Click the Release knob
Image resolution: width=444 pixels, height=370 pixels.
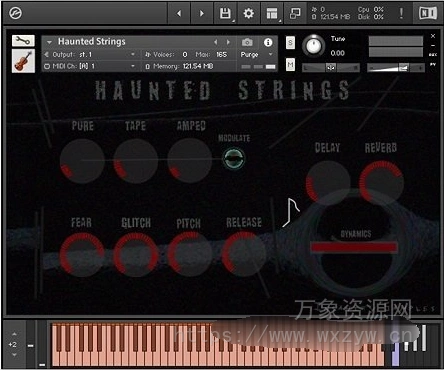click(x=243, y=254)
